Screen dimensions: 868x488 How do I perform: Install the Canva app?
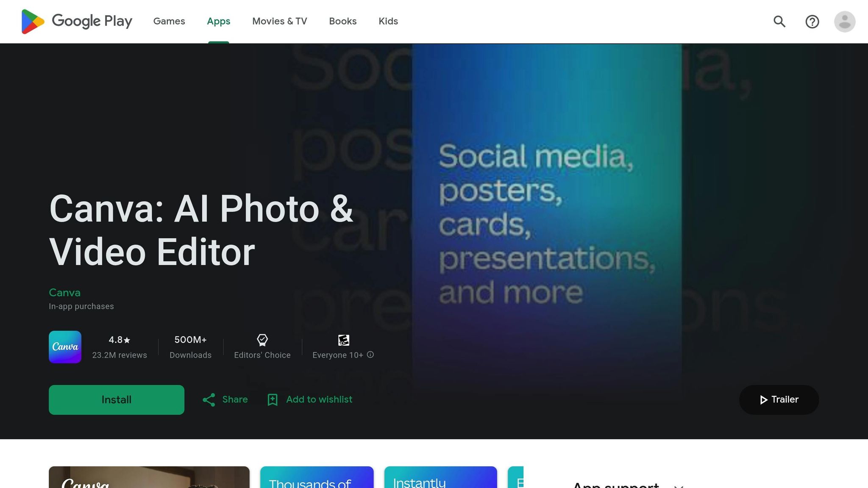click(117, 399)
